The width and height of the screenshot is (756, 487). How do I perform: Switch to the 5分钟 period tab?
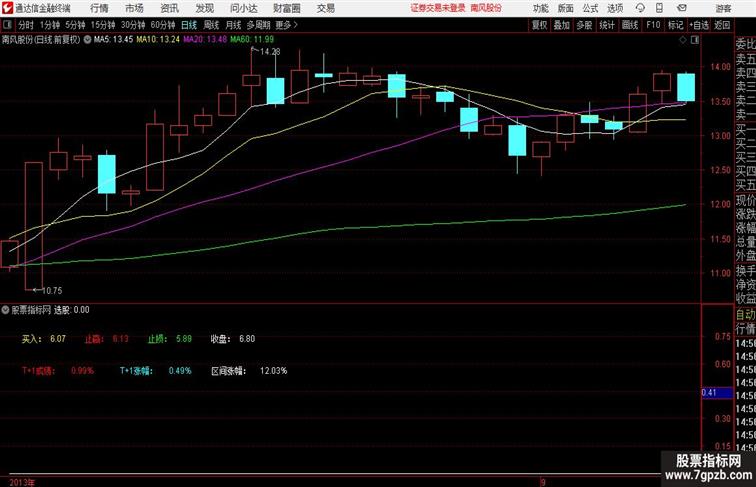click(75, 25)
